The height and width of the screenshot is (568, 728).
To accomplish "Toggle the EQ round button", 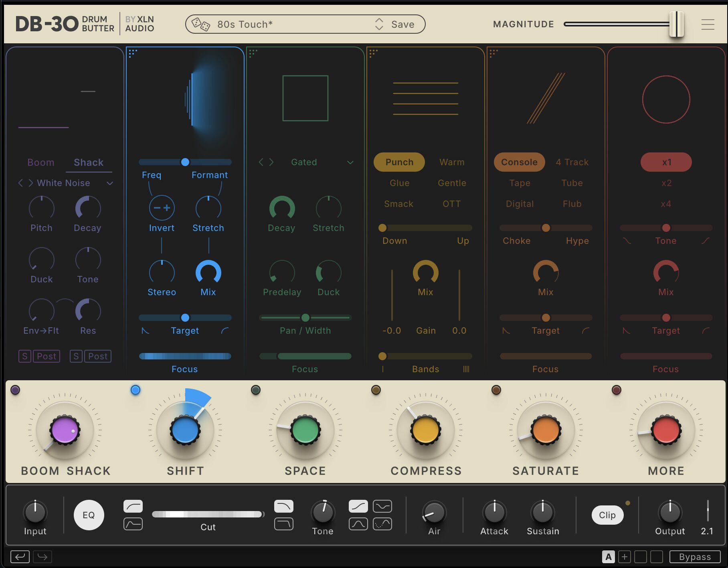I will pos(89,515).
